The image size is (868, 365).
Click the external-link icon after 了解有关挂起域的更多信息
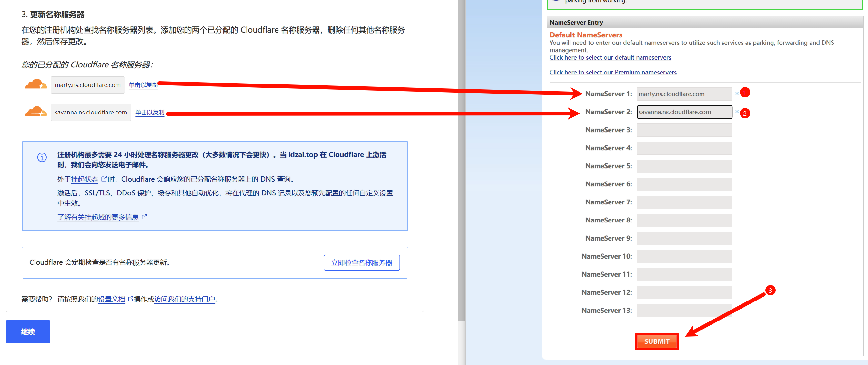click(144, 217)
